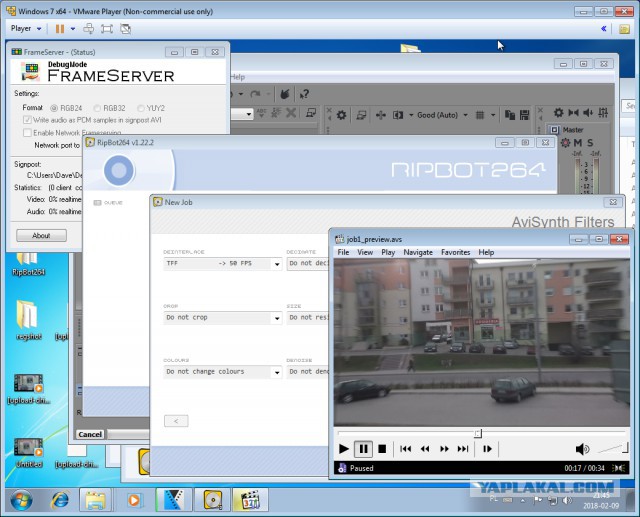Open media player Navigate menu
Image resolution: width=640 pixels, height=517 pixels.
click(x=418, y=252)
